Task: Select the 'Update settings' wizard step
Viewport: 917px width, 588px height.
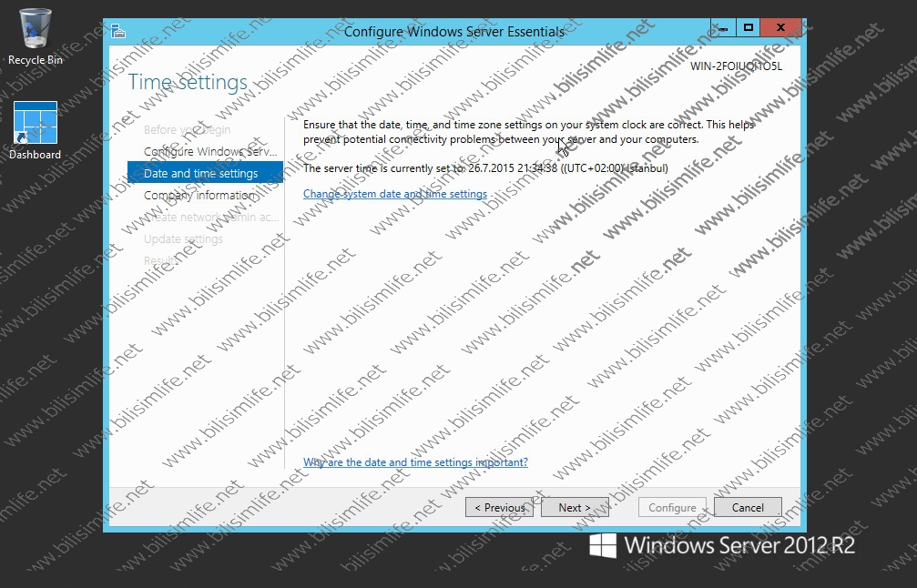Action: tap(183, 239)
